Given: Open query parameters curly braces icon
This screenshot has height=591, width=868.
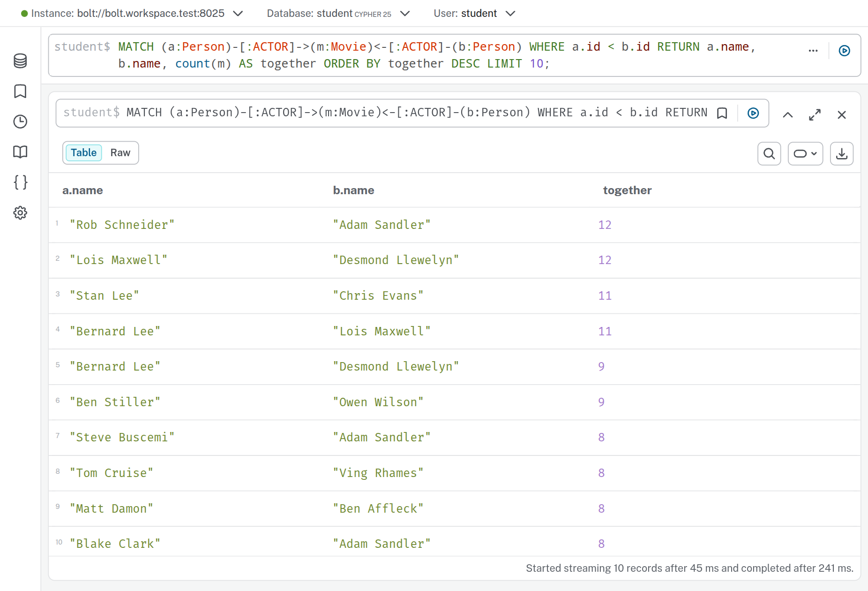Looking at the screenshot, I should (x=20, y=182).
